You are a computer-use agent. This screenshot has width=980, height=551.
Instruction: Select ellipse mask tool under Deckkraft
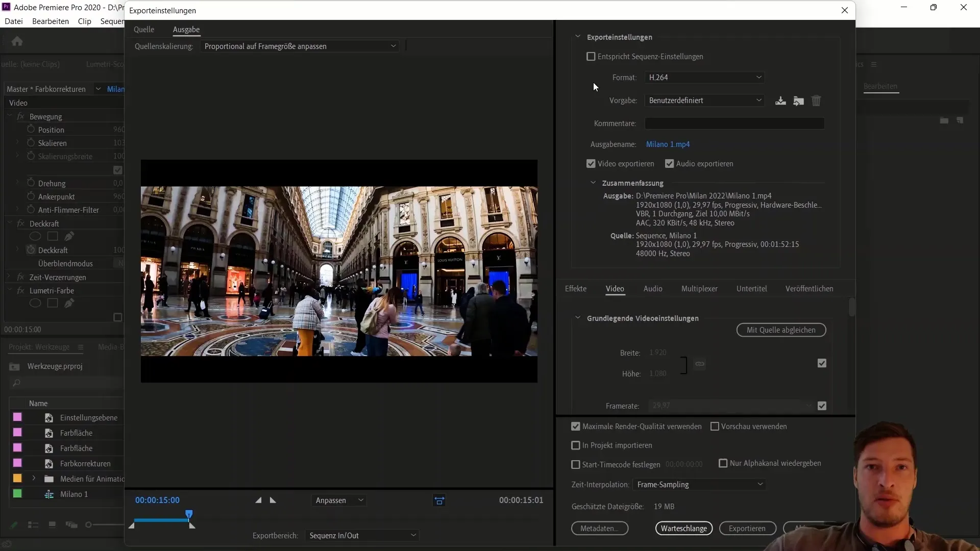35,236
